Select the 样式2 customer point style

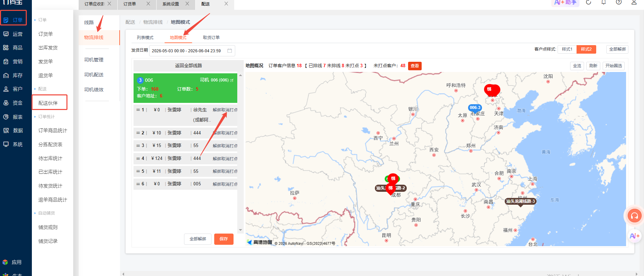pos(586,49)
